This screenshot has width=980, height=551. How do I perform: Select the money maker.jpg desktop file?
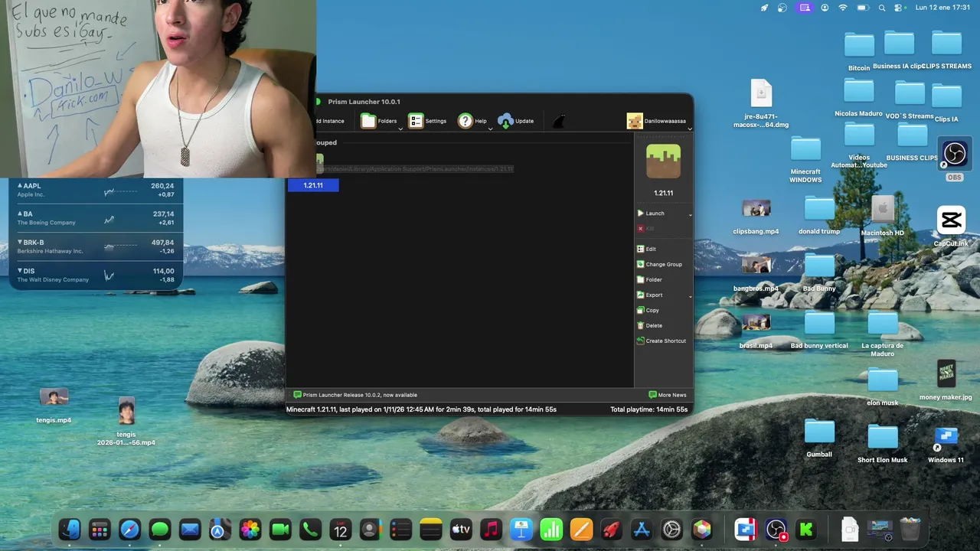pos(946,380)
